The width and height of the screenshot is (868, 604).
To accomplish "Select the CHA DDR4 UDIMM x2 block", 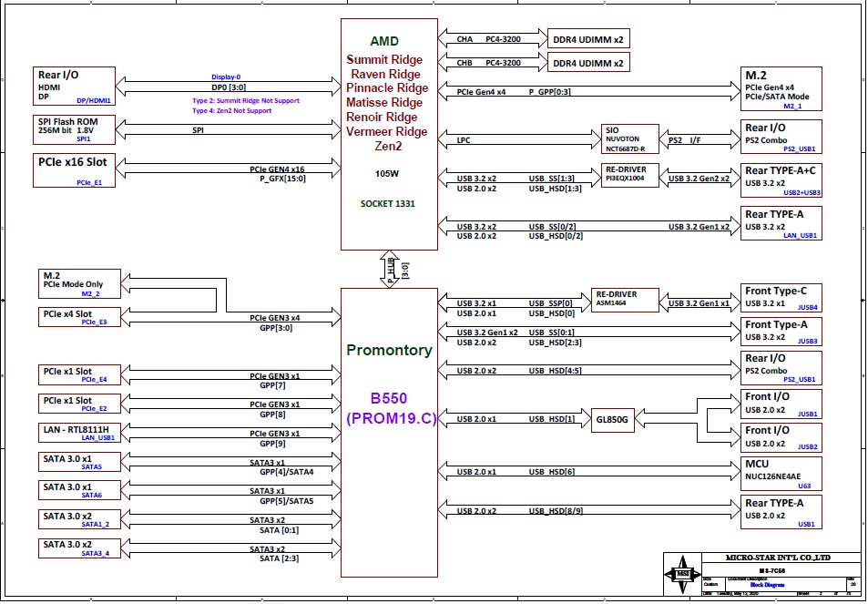I will tap(587, 39).
